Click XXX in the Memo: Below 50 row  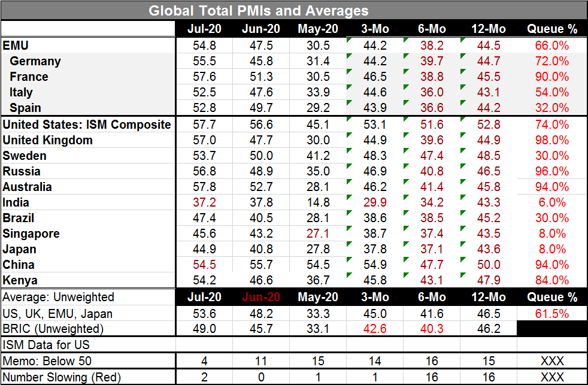click(552, 361)
